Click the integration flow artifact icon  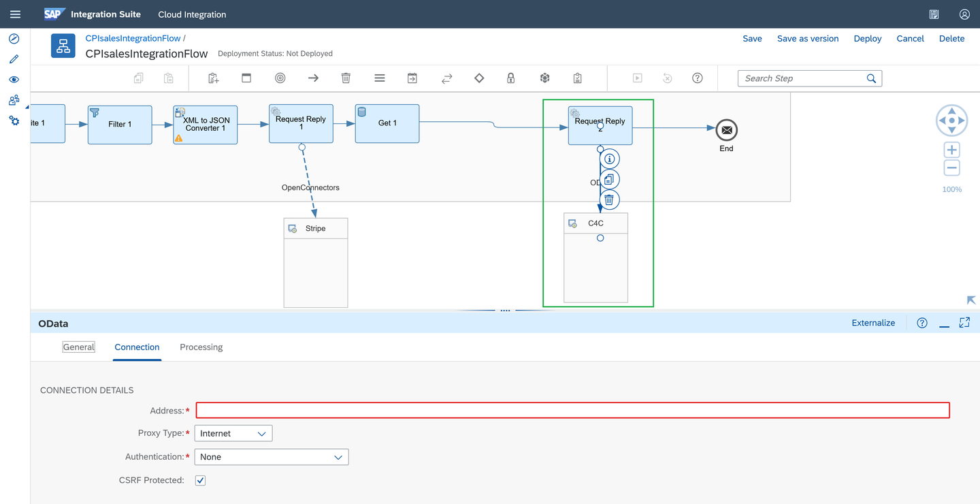pos(63,46)
